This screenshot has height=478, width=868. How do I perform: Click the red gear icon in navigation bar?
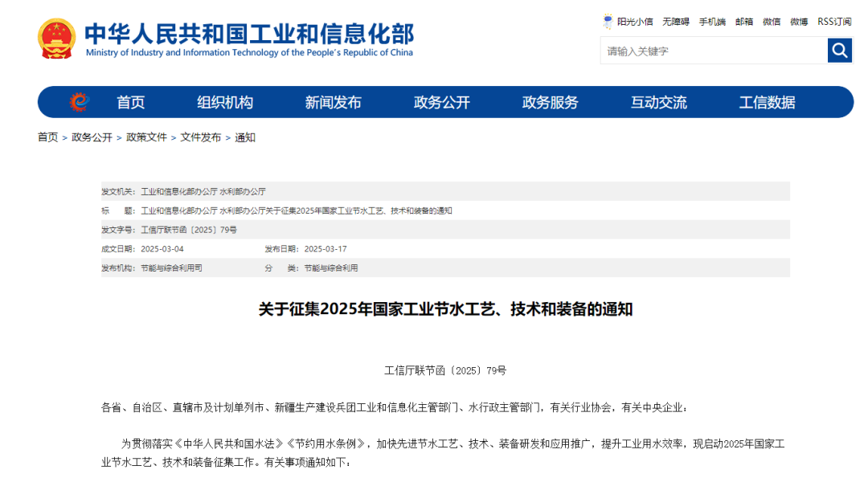79,102
